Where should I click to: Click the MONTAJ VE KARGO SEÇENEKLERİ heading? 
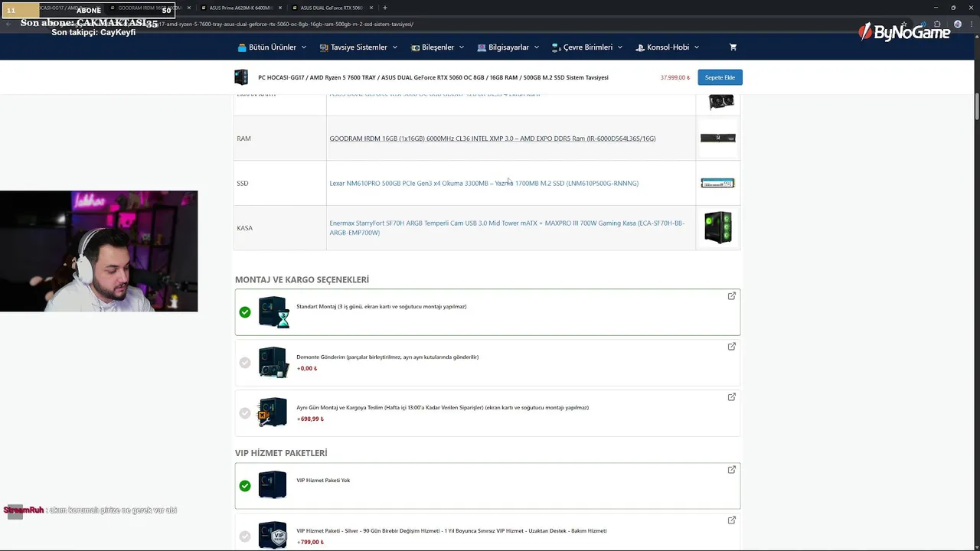coord(302,279)
